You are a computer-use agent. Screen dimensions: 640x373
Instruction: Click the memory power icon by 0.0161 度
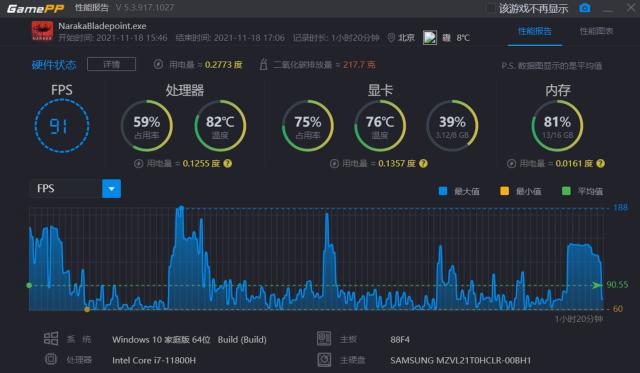(x=511, y=164)
